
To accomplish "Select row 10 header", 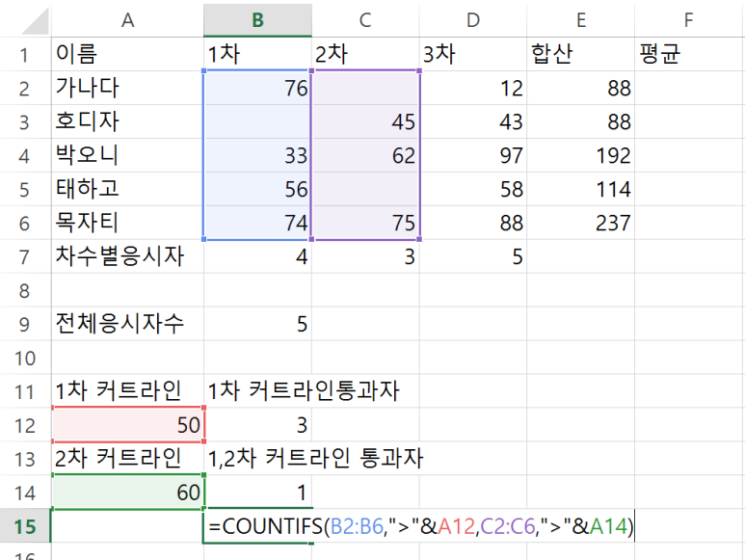I will click(25, 359).
